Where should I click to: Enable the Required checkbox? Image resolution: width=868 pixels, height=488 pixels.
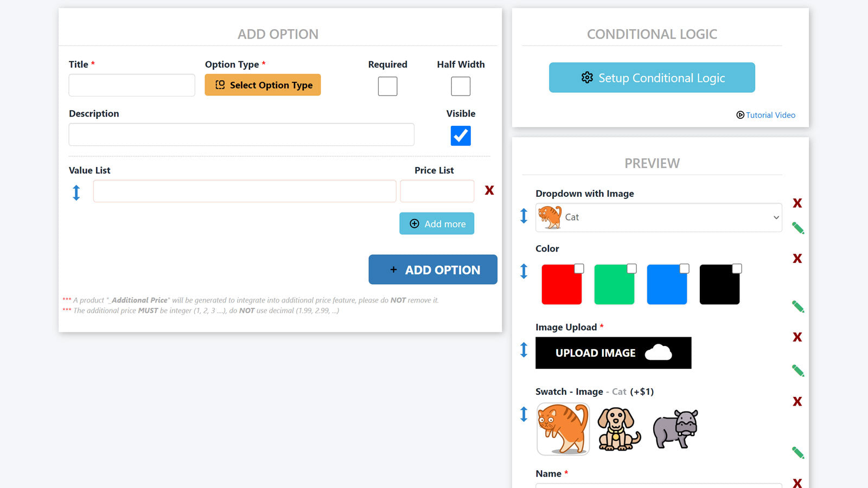point(387,86)
